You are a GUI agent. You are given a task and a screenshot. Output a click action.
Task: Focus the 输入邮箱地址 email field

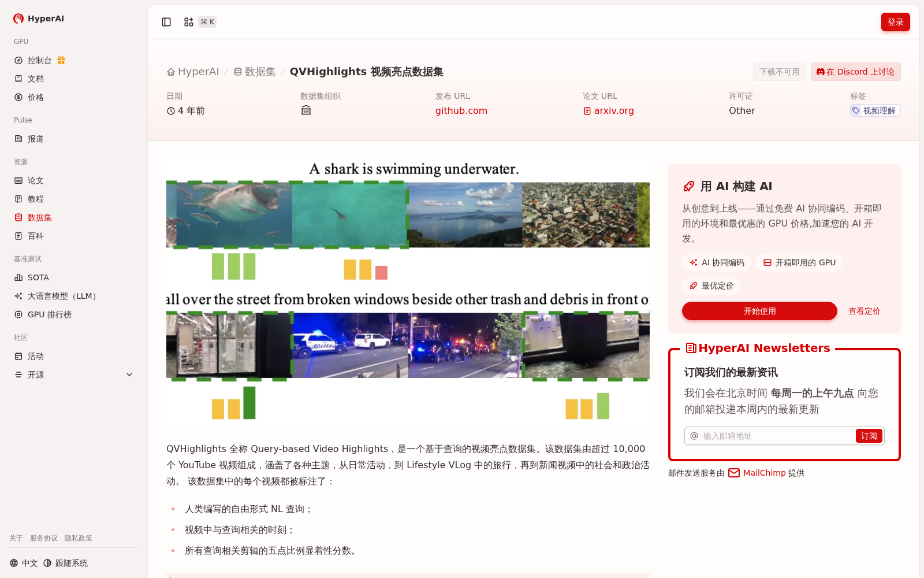coord(777,436)
